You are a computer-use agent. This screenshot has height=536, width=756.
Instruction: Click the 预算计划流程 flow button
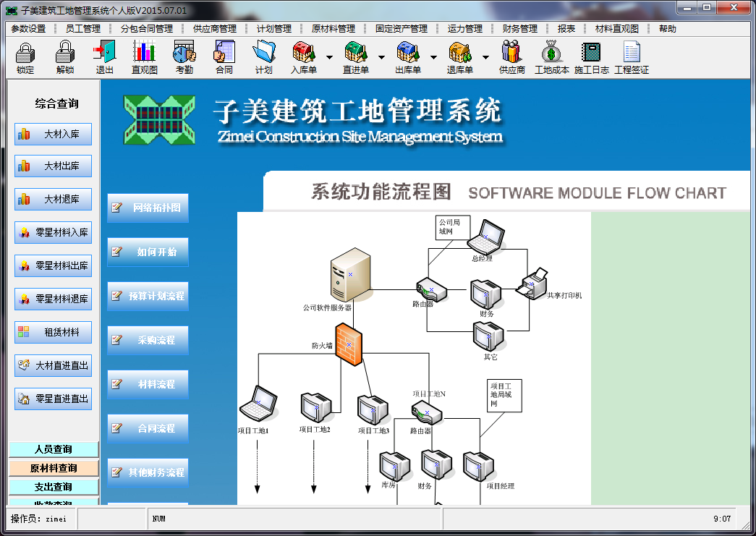[148, 296]
